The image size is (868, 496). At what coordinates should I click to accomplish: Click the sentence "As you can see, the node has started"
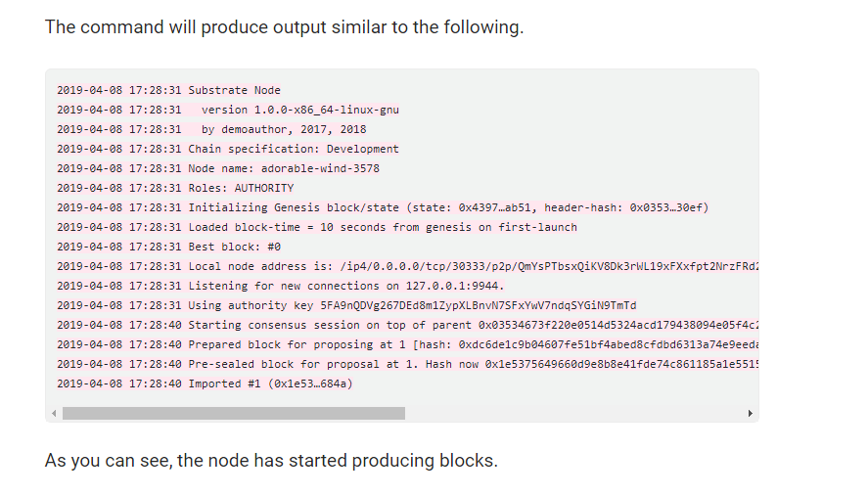271,460
